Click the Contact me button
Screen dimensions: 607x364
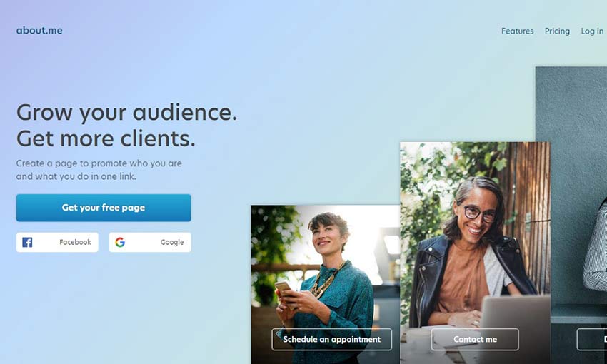coord(475,339)
